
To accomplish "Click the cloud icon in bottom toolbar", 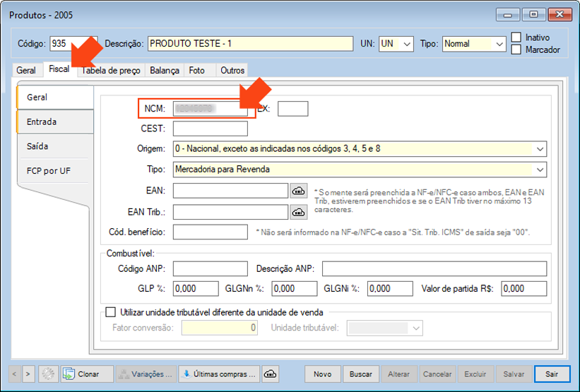I will pos(270,374).
